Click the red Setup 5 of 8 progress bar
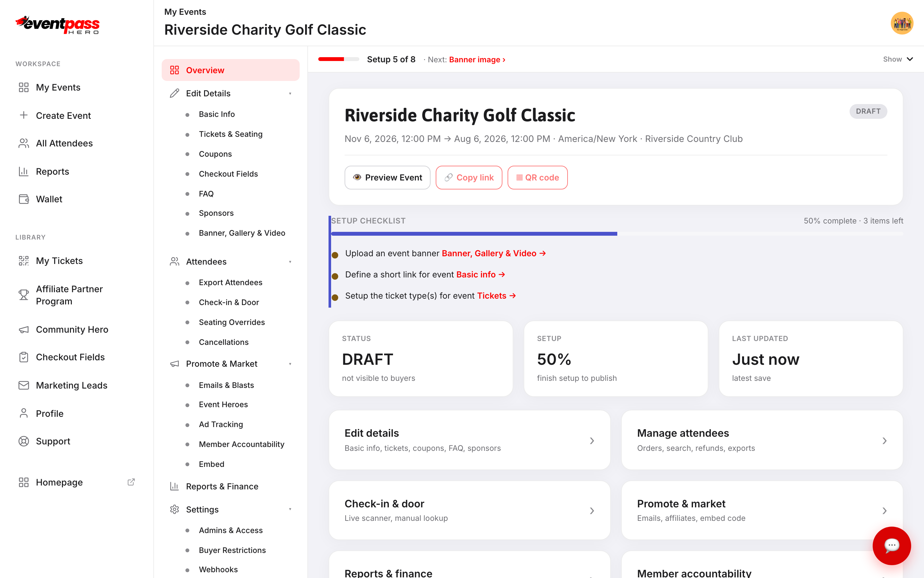 pyautogui.click(x=338, y=59)
